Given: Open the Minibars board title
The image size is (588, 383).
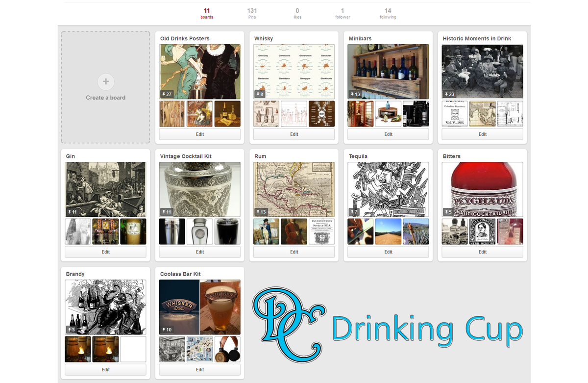Looking at the screenshot, I should (361, 39).
